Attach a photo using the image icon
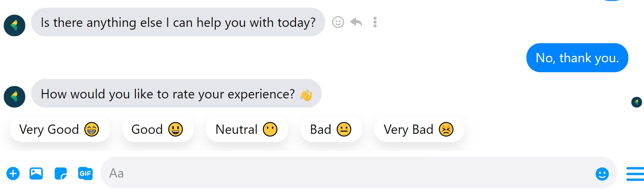The image size is (644, 190). coord(36,174)
